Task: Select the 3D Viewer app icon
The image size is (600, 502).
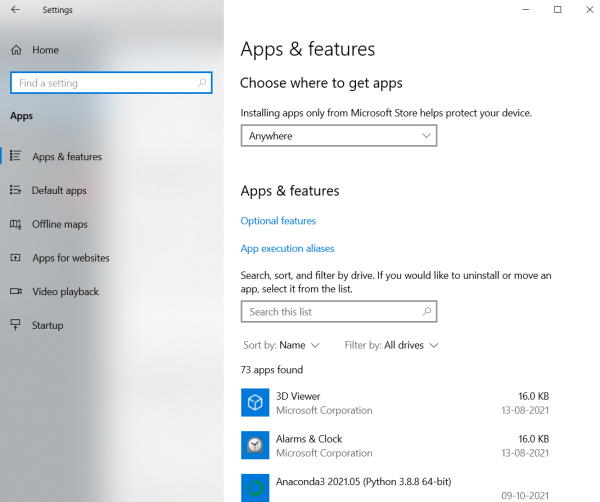Action: (x=255, y=402)
